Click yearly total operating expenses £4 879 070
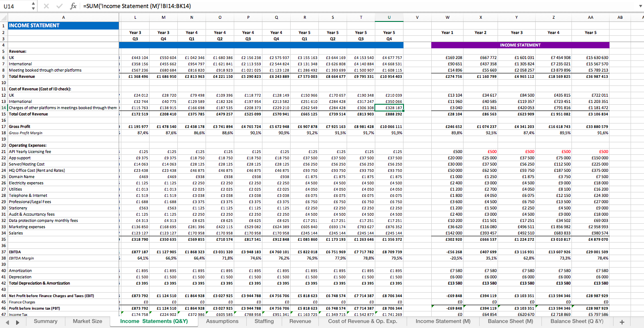Image resolution: width=644 pixels, height=328 pixels. (x=591, y=239)
